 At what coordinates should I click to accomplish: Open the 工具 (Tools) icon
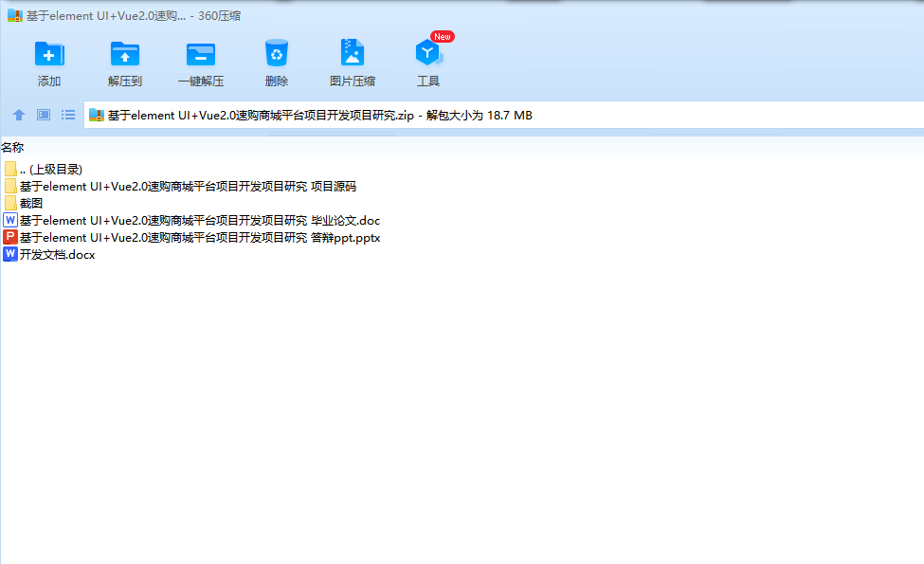(x=428, y=53)
